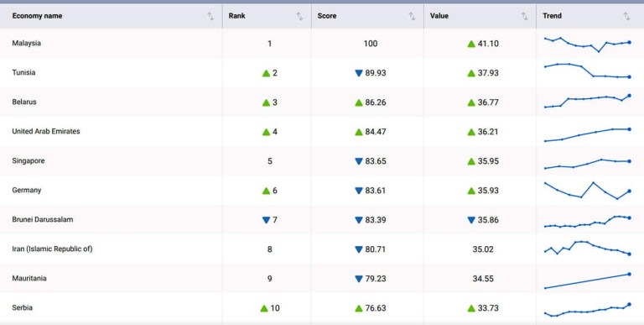
Task: Select the Economy name column header
Action: point(38,16)
